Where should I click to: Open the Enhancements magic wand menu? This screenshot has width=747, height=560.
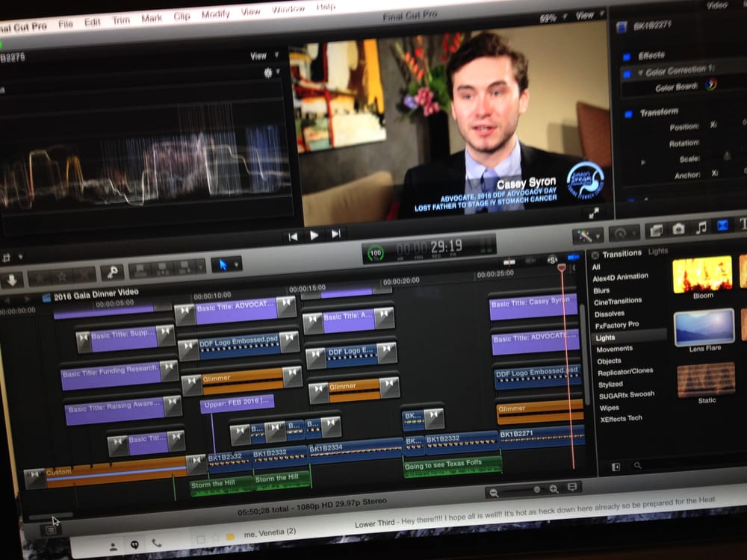588,235
